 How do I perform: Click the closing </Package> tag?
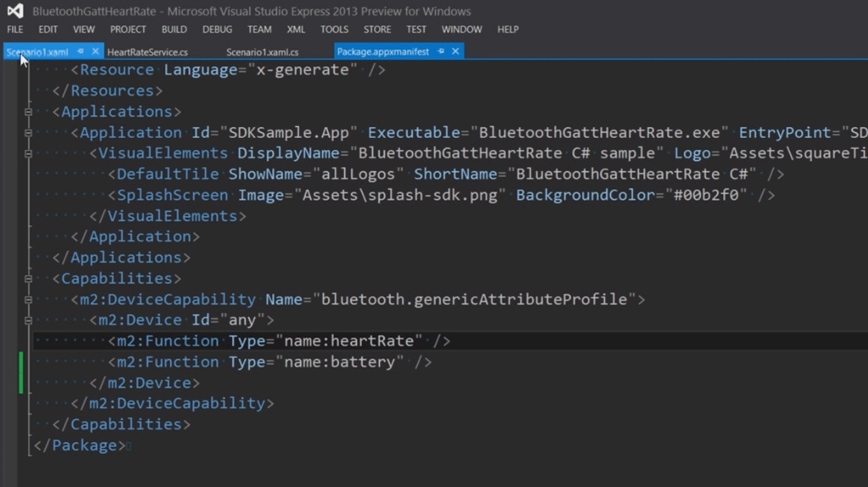(x=80, y=445)
